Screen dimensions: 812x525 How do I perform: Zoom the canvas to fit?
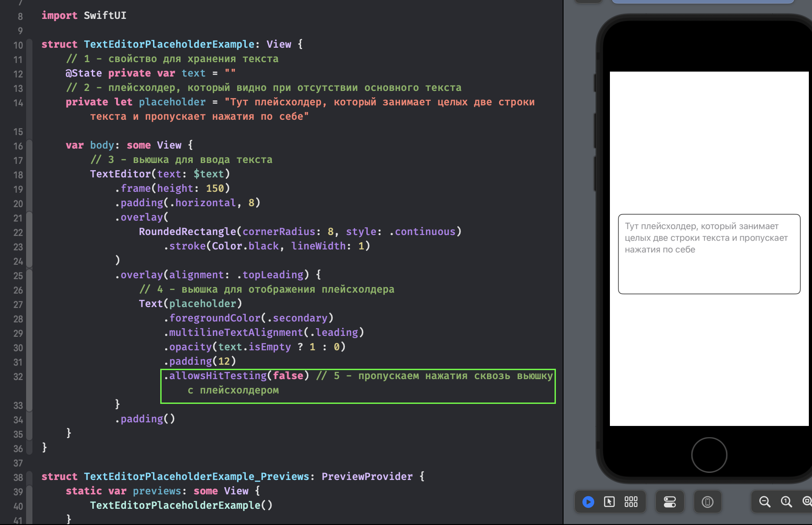807,502
